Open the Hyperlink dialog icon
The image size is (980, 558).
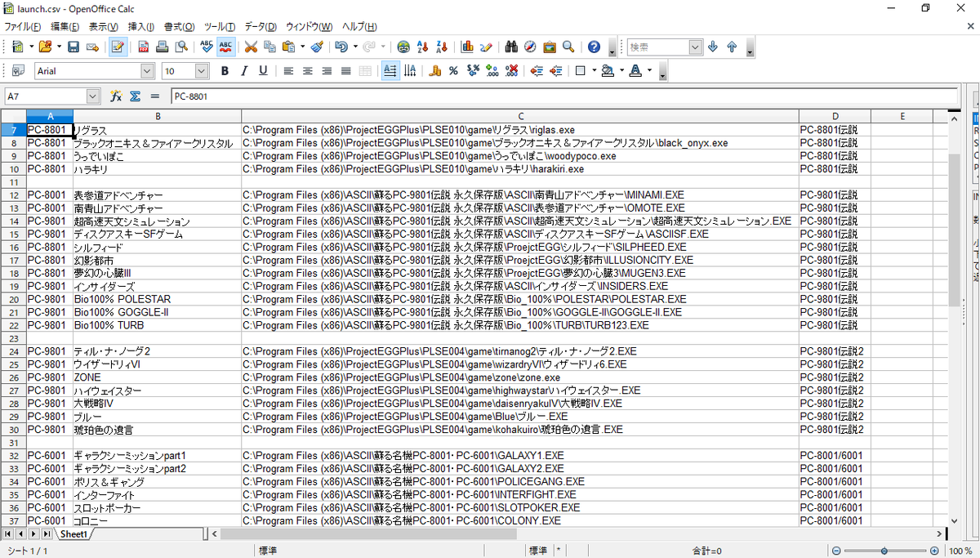[x=403, y=47]
